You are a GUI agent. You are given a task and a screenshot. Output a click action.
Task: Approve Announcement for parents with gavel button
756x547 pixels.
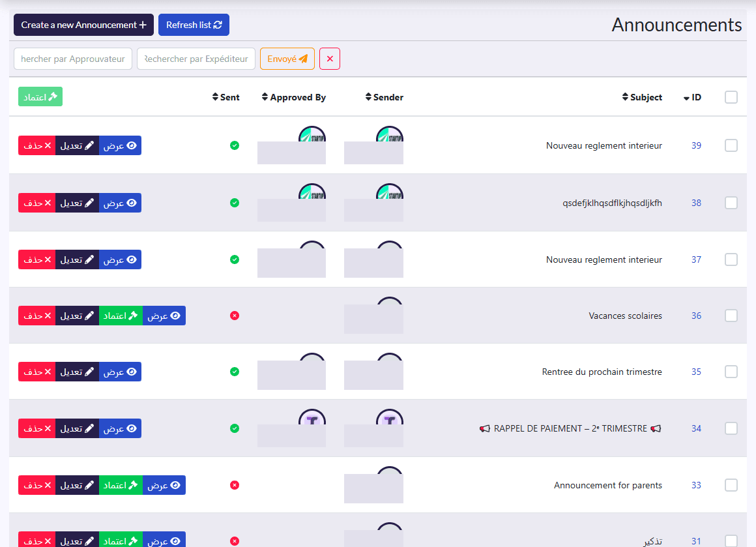click(x=121, y=485)
